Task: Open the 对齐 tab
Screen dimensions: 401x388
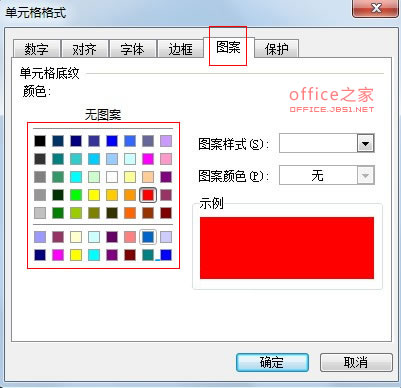Action: pos(85,49)
